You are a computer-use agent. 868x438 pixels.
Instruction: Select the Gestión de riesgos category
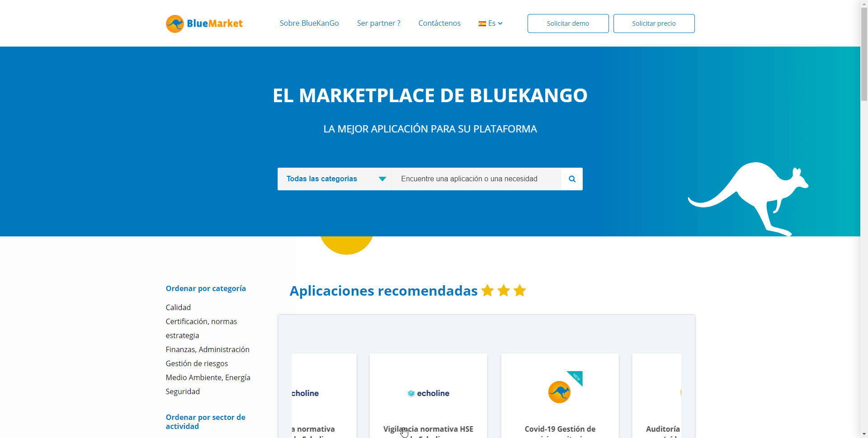[x=197, y=363]
